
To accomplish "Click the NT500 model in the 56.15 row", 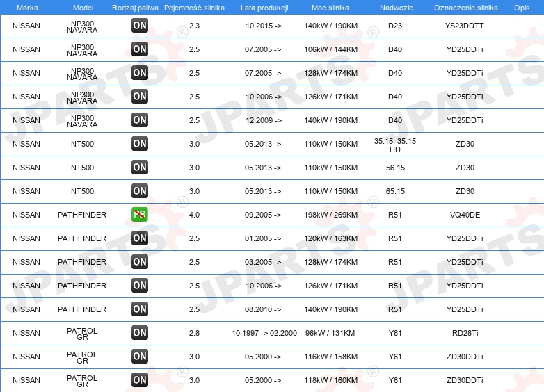I will pos(83,168).
